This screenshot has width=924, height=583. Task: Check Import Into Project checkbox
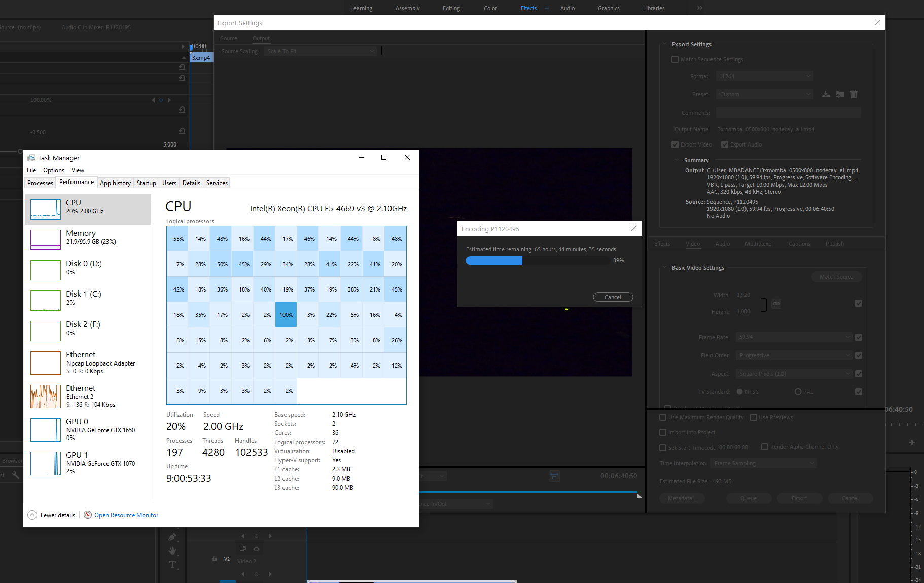pos(663,432)
